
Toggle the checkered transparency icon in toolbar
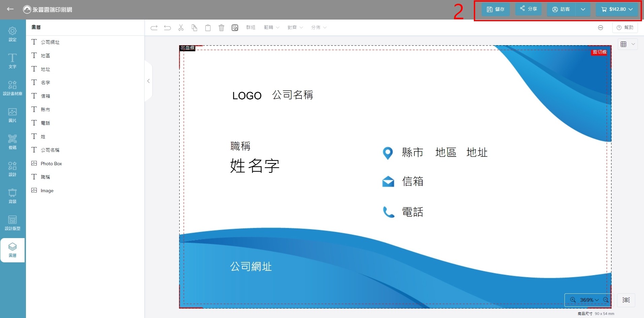pyautogui.click(x=235, y=28)
